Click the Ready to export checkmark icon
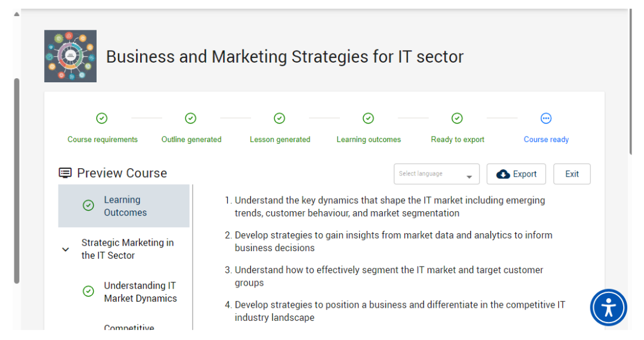Viewport: 644px width, 340px height. click(457, 118)
